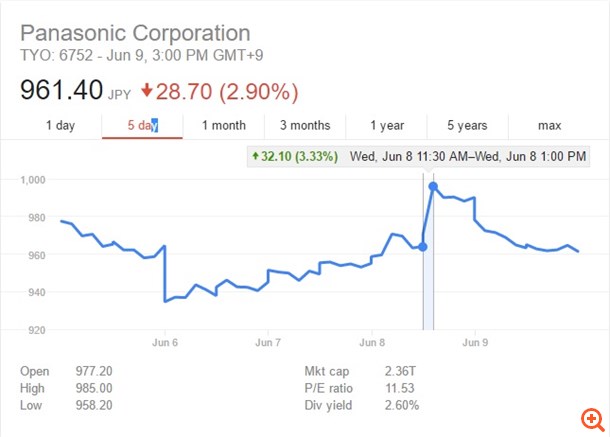
Task: Click the green up arrow in tooltip
Action: click(x=257, y=157)
